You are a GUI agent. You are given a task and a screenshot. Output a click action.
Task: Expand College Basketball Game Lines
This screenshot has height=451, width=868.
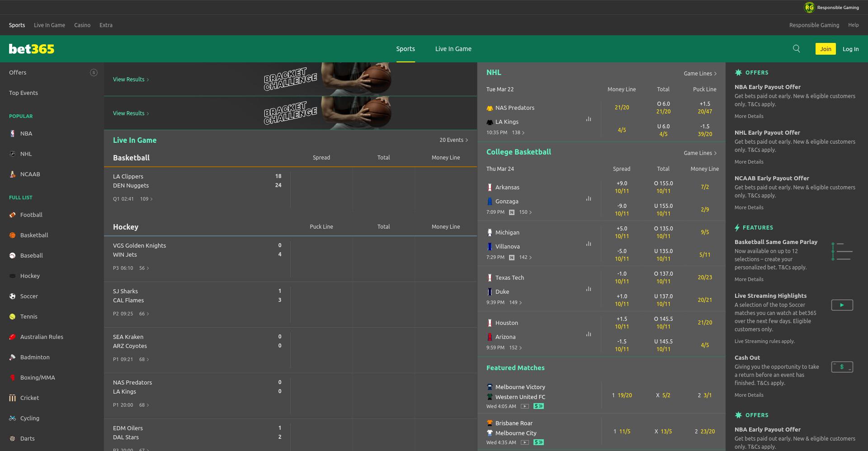tap(700, 153)
